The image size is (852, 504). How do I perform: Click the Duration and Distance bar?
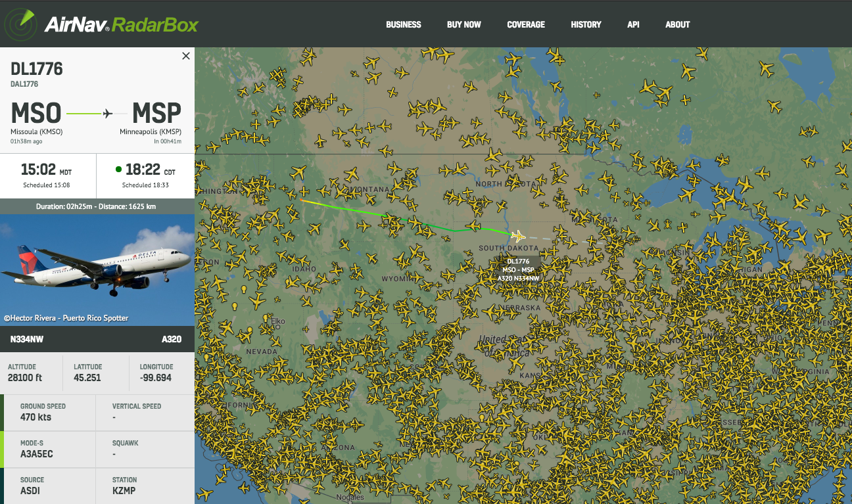click(x=97, y=206)
